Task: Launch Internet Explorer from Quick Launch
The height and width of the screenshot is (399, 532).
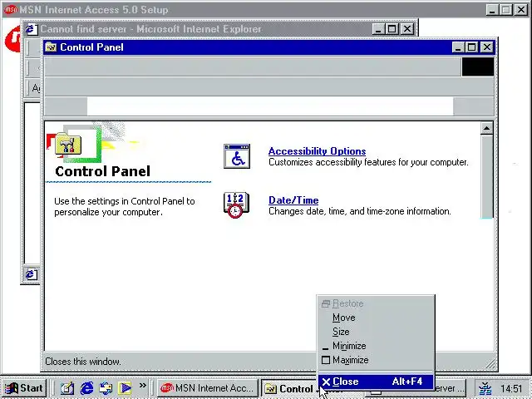Action: 86,388
